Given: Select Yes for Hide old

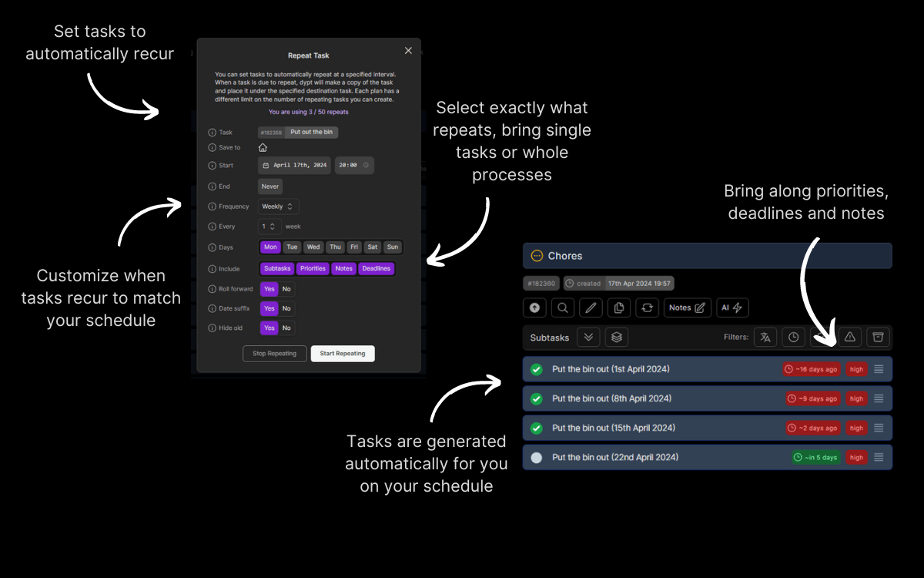Looking at the screenshot, I should pyautogui.click(x=269, y=328).
